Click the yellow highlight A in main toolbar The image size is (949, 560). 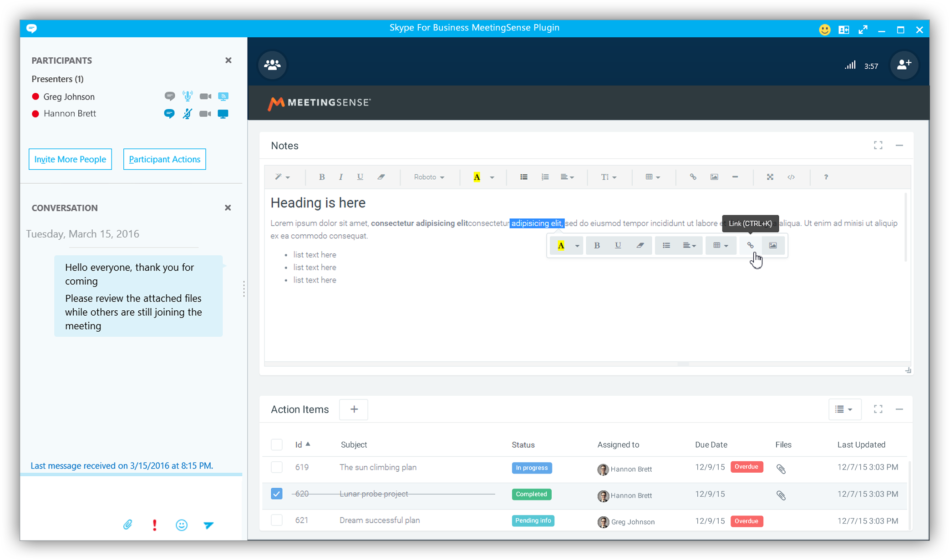477,177
